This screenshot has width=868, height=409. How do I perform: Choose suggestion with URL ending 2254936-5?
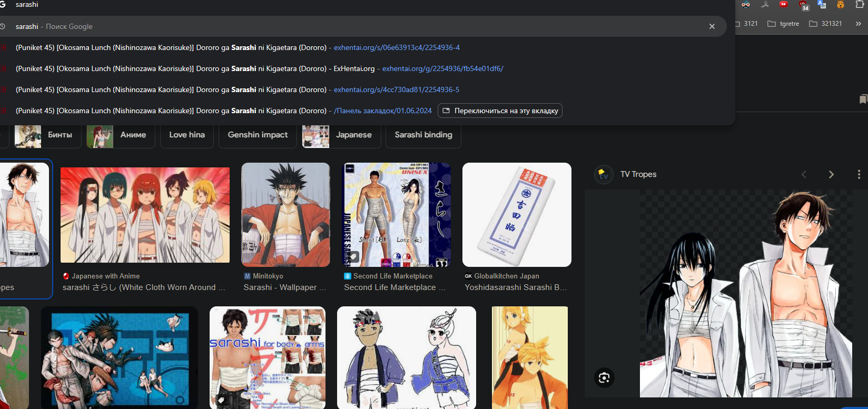[x=363, y=89]
